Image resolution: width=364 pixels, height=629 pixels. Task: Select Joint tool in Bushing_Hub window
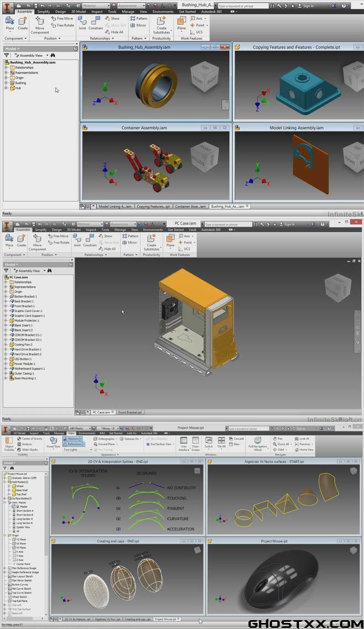coord(82,23)
